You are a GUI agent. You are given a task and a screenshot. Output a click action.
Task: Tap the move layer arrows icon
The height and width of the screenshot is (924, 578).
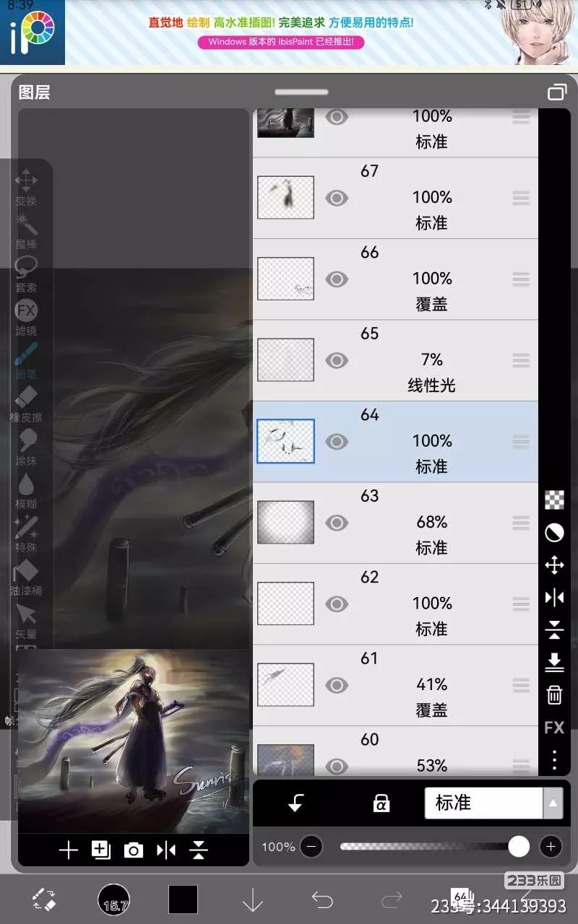click(x=554, y=565)
